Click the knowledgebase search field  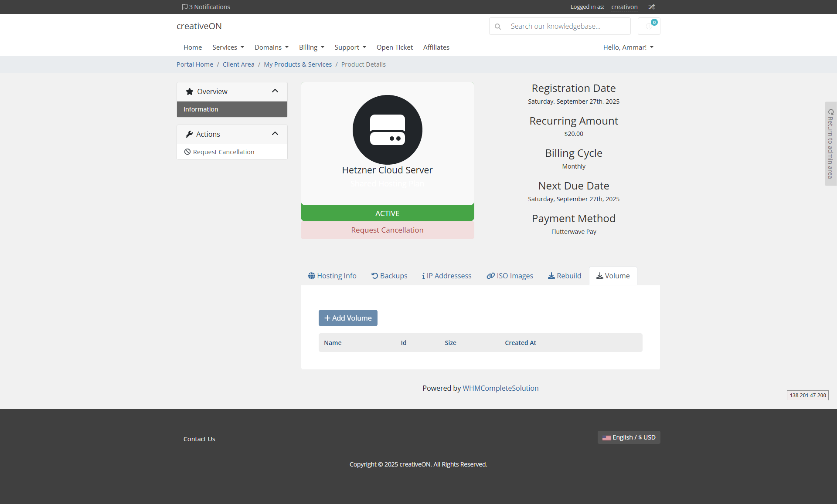(x=567, y=26)
